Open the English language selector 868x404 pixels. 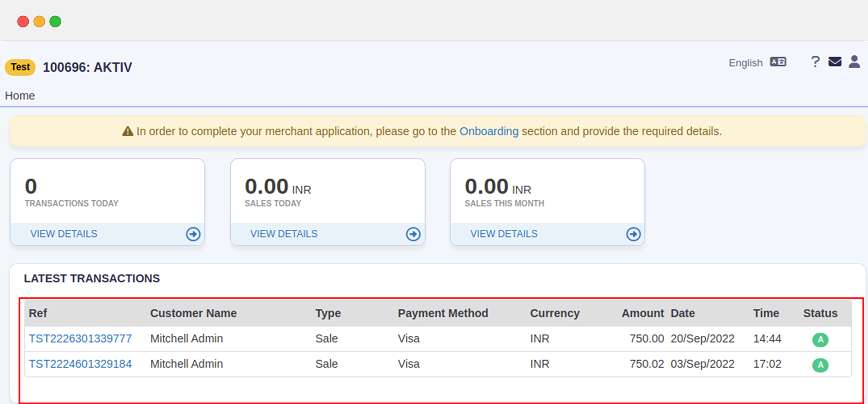coord(745,63)
